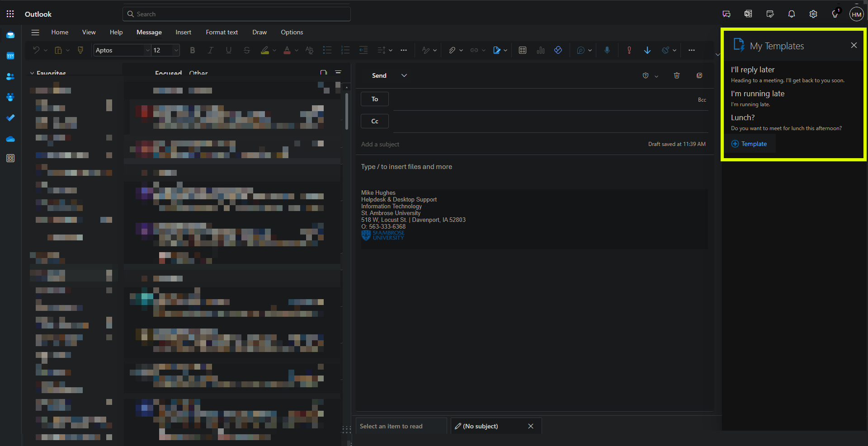Add a new Template in My Templates
Image resolution: width=868 pixels, height=446 pixels.
tap(749, 144)
